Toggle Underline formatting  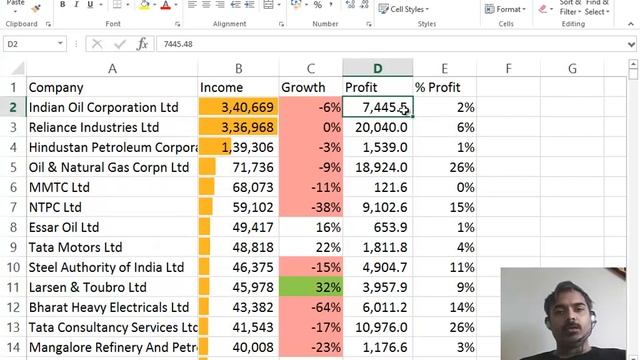pyautogui.click(x=90, y=4)
